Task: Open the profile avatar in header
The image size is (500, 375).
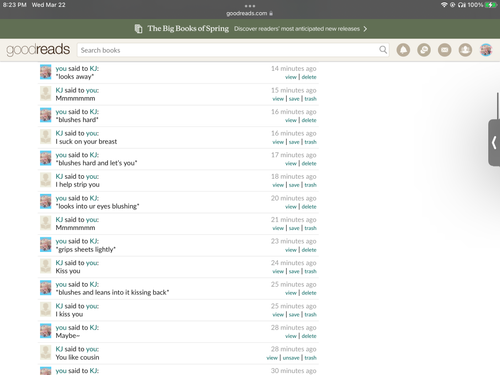Action: (x=486, y=50)
